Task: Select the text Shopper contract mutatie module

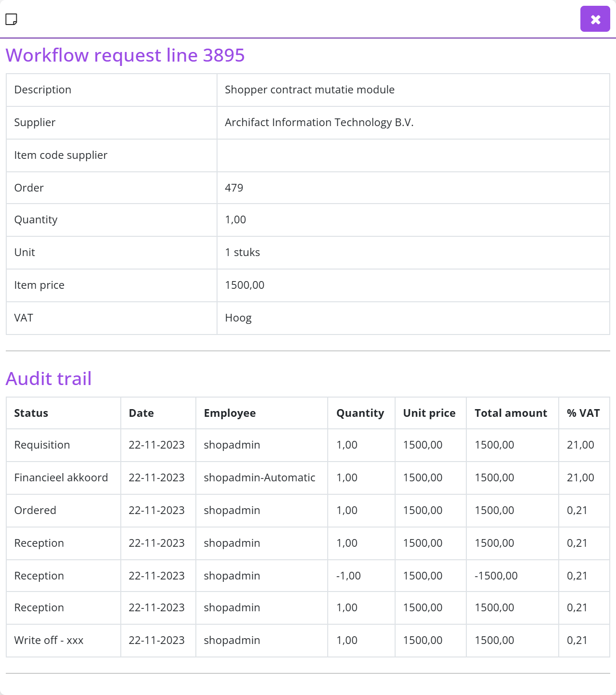Action: tap(309, 90)
